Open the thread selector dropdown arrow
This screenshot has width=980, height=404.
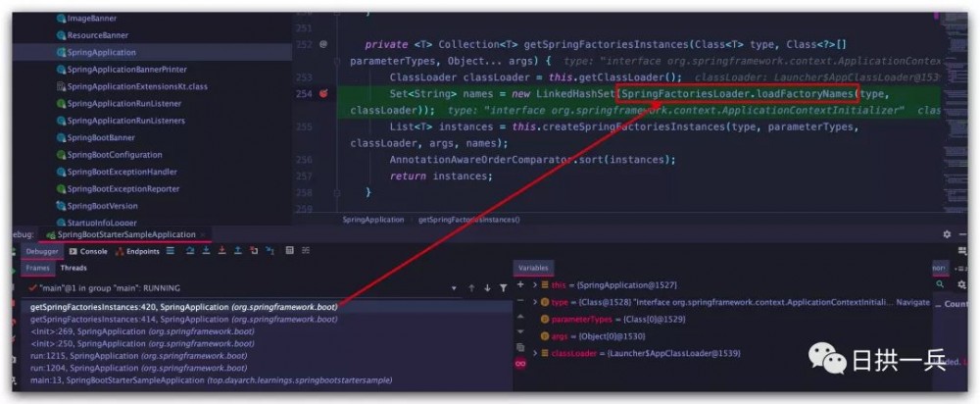coord(454,288)
